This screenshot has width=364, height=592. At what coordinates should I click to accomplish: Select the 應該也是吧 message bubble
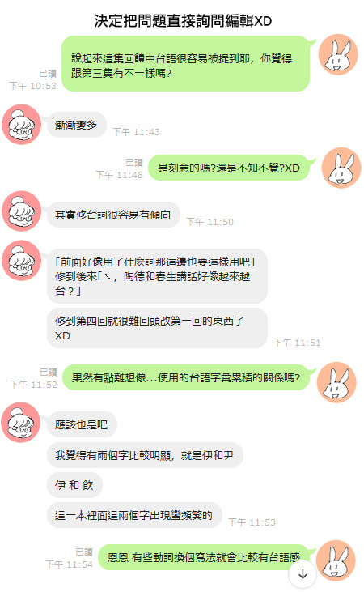(x=82, y=424)
